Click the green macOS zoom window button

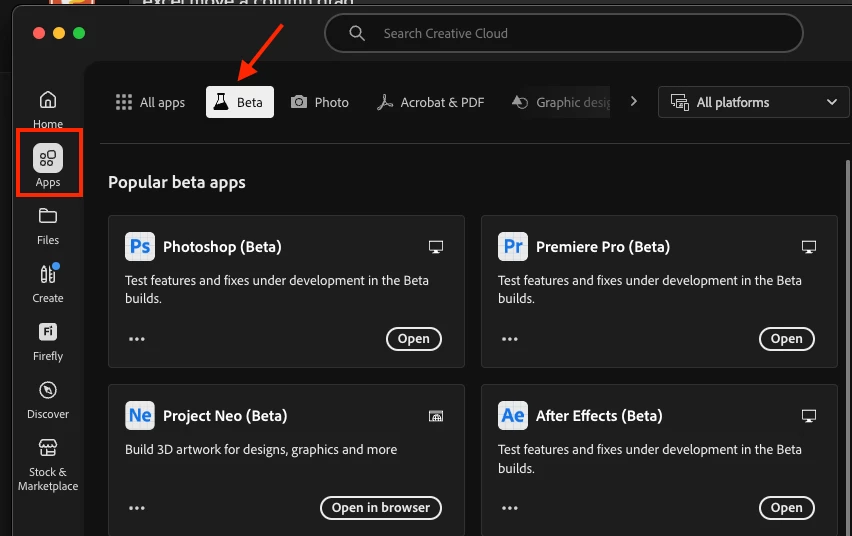pyautogui.click(x=79, y=33)
